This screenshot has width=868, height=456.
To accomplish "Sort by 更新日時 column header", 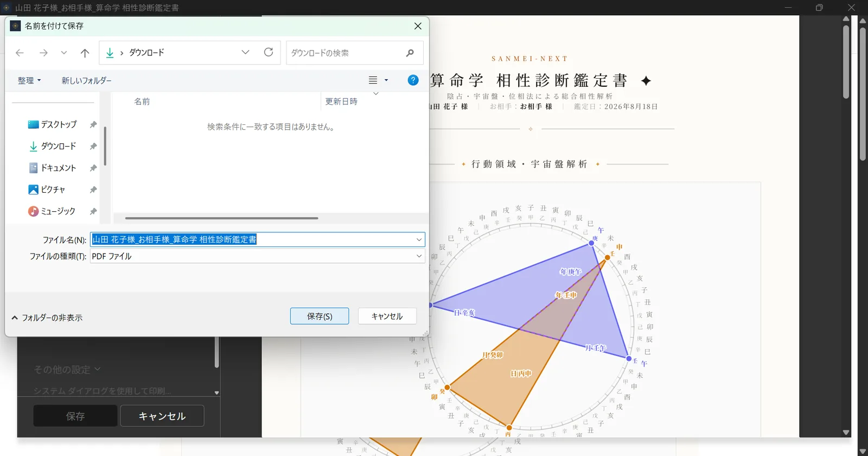I will (x=341, y=102).
